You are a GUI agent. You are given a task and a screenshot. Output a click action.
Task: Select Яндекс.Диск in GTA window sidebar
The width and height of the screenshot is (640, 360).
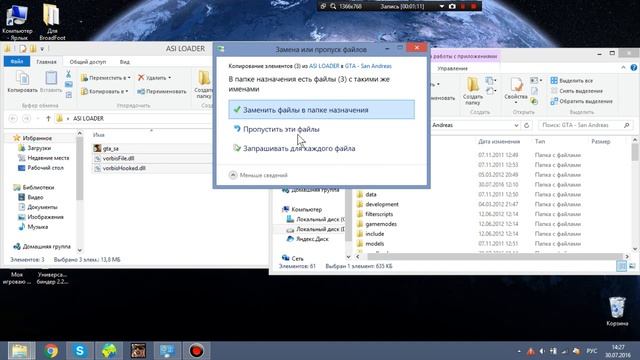coord(308,239)
